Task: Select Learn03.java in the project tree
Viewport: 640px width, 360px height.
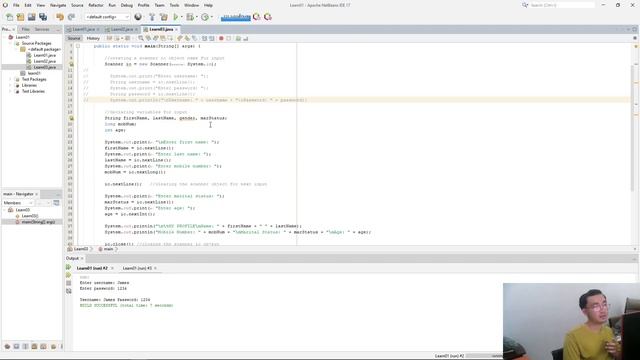Action: (44, 67)
